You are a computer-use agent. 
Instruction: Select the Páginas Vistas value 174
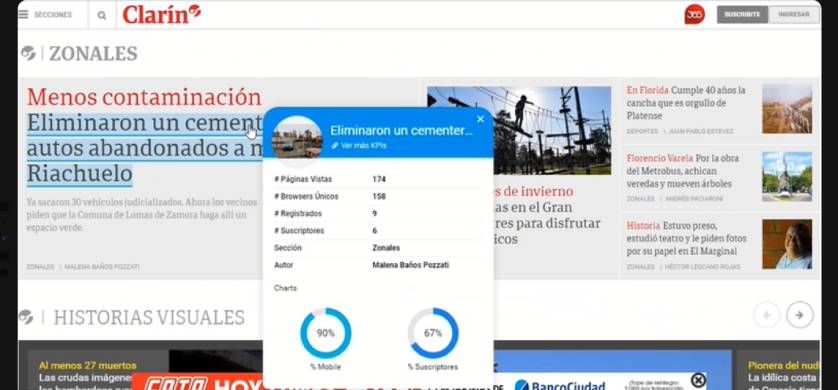pos(379,179)
